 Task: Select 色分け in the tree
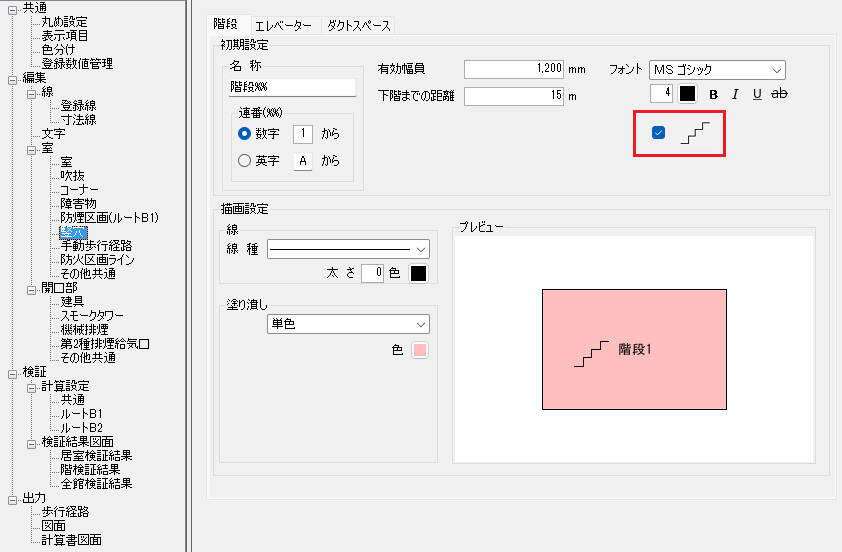tap(59, 50)
